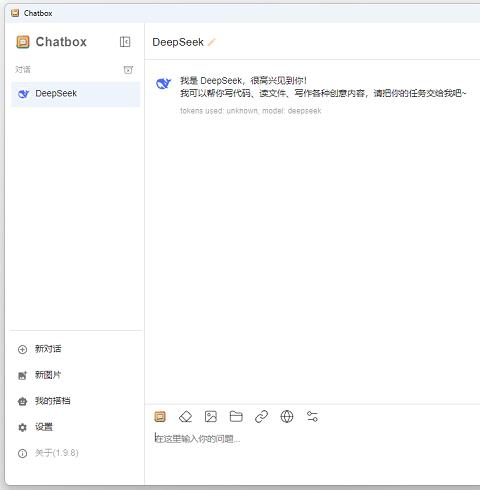Click the image-plus icon next to 新图片

pyautogui.click(x=22, y=376)
